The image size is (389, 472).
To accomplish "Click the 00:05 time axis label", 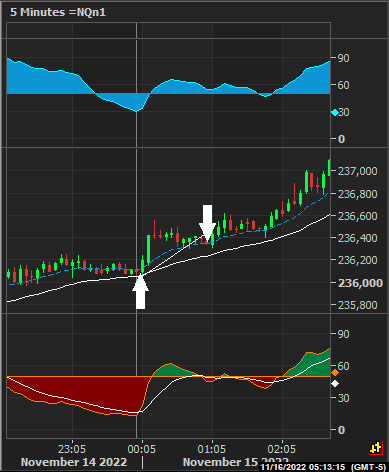I will tap(142, 449).
